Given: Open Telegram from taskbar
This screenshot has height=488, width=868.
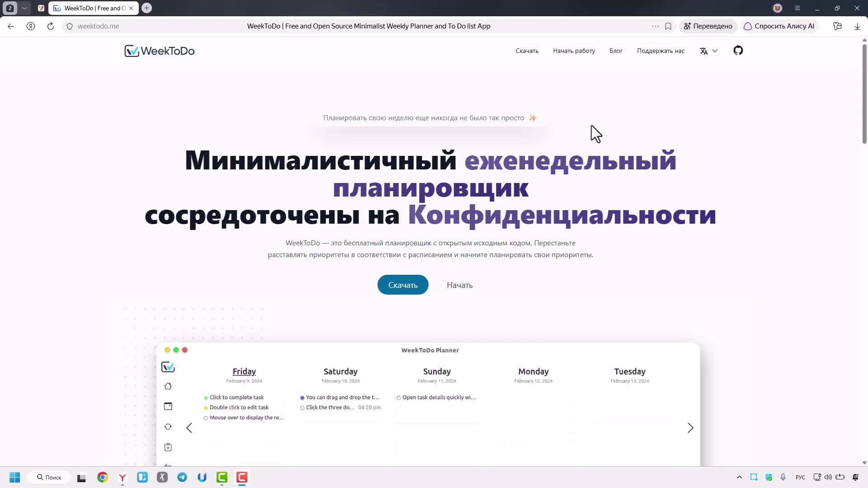Looking at the screenshot, I should coord(182,477).
